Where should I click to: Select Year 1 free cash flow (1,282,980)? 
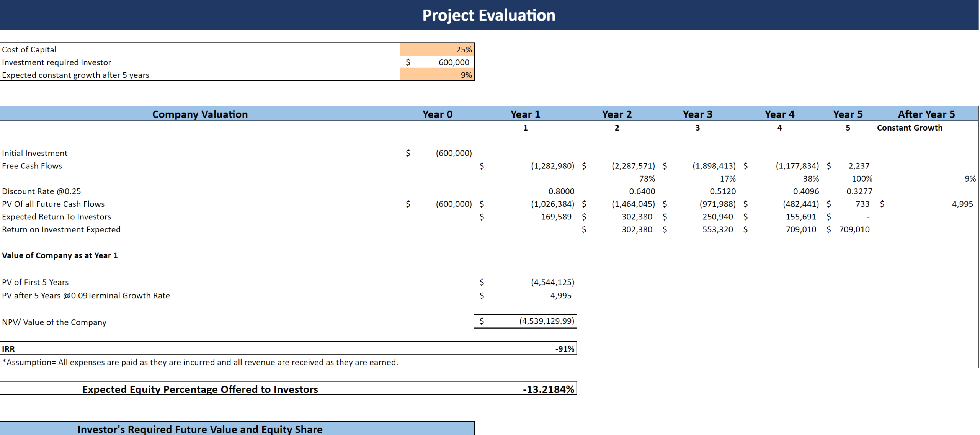[552, 166]
